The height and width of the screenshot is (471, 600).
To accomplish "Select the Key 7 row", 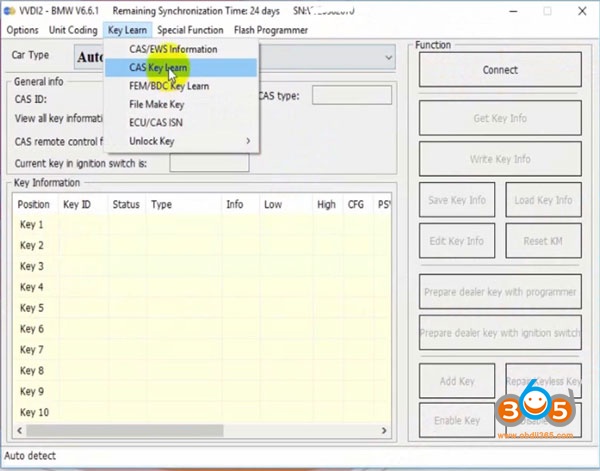I will [x=202, y=350].
